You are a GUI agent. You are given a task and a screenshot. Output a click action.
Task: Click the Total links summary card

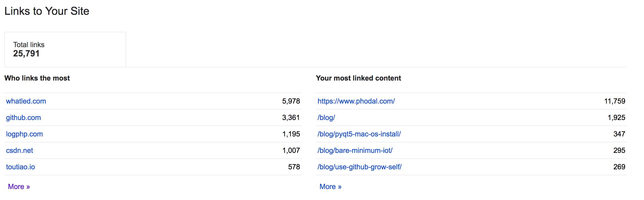click(65, 50)
